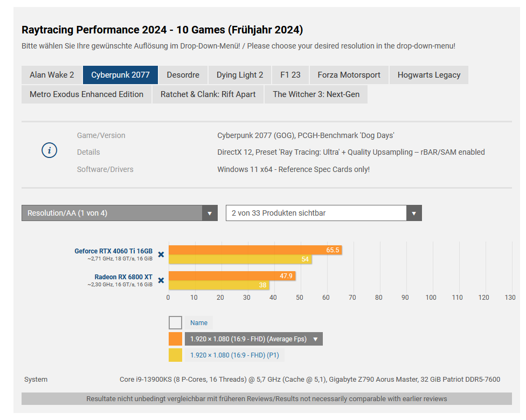
Task: Click the 1.920 × 1.080 (P1) legend label
Action: tap(234, 355)
